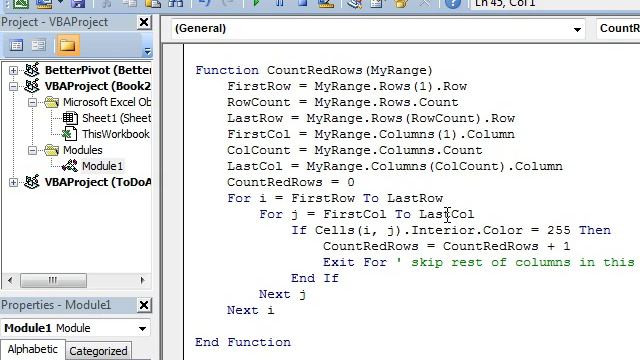Screen dimensions: 640x360
Task: Click the Pause (Break) toolbar icon
Action: click(x=280, y=3)
